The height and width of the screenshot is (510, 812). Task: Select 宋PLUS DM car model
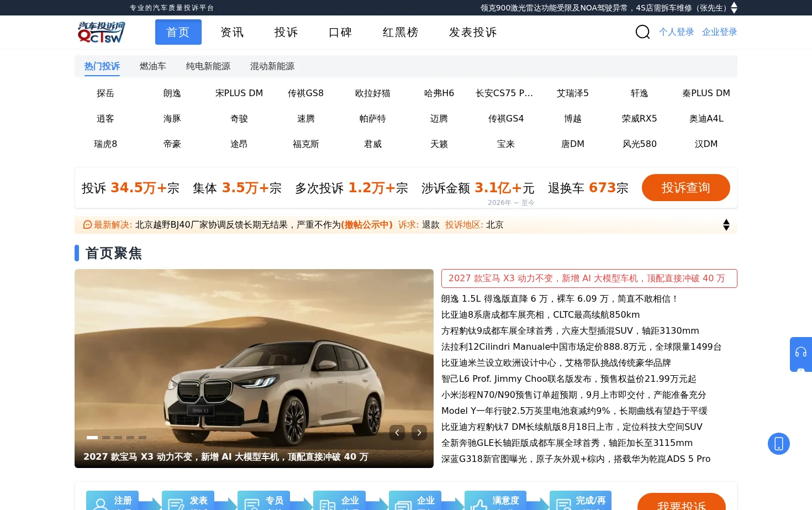pyautogui.click(x=239, y=93)
